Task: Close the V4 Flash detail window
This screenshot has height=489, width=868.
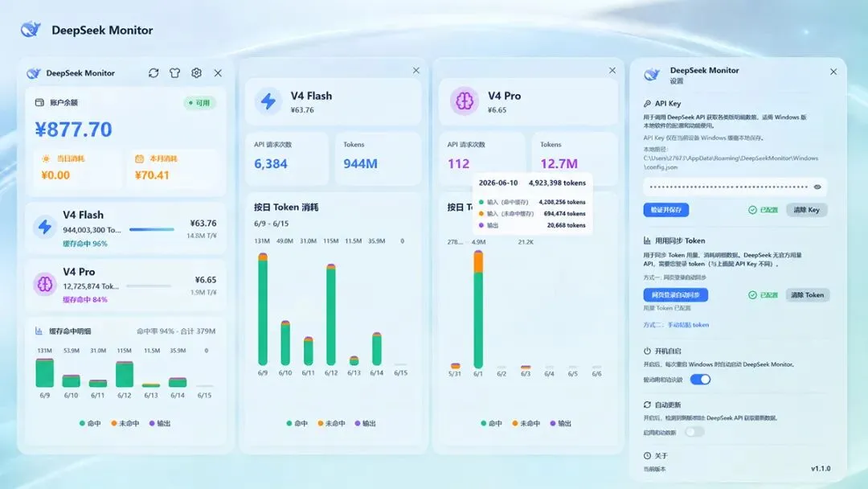Action: (x=416, y=70)
